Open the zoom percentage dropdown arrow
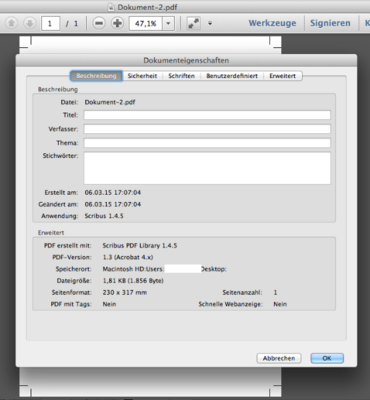The height and width of the screenshot is (400, 370). click(168, 23)
